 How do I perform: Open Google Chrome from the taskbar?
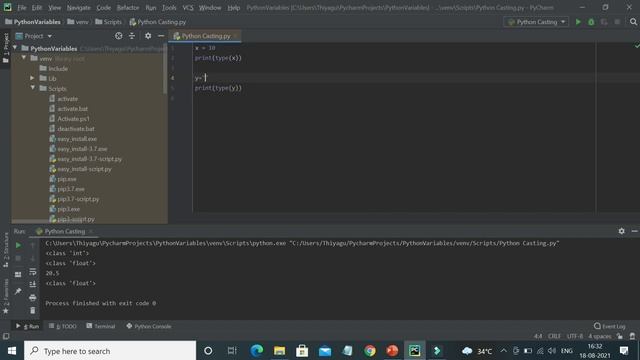point(370,351)
